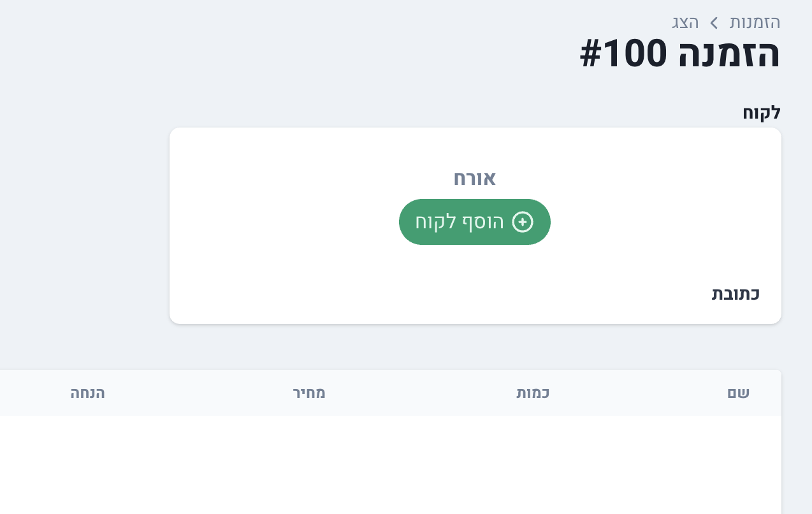Click the gray page background left of customer card
Viewport: 812px width, 514px height.
pyautogui.click(x=83, y=223)
